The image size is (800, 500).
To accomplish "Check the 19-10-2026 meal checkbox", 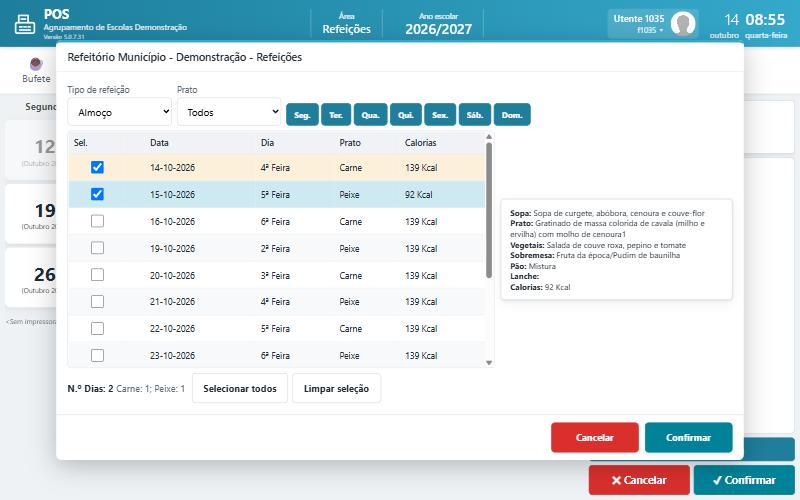I will point(97,248).
